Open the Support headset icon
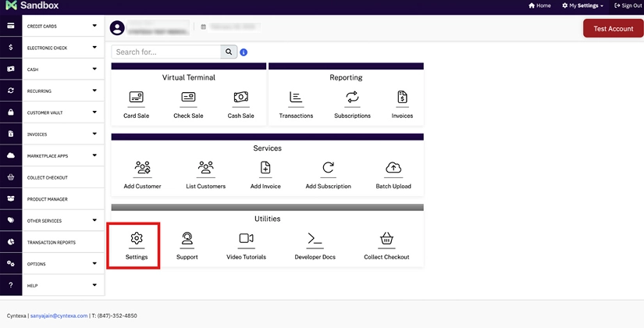The width and height of the screenshot is (644, 328). point(187,238)
